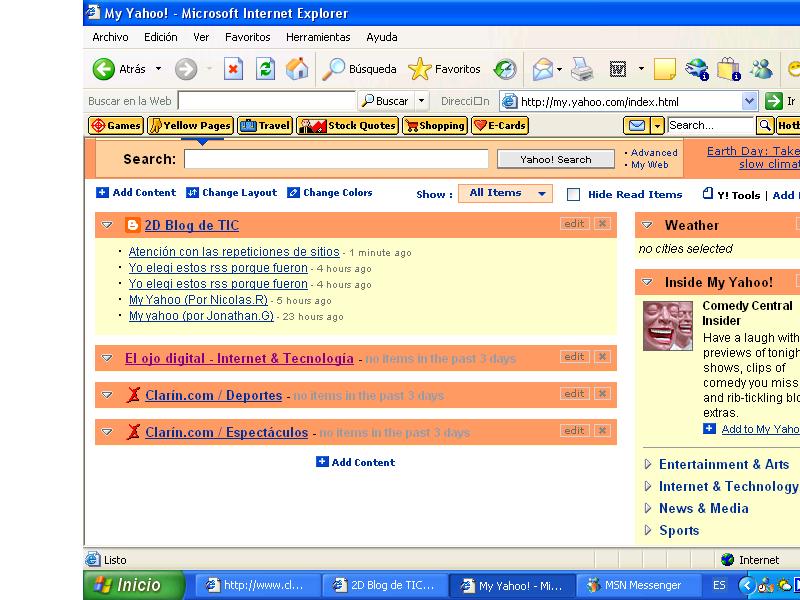Remove the Clarín.com / Deportes module

tap(603, 393)
